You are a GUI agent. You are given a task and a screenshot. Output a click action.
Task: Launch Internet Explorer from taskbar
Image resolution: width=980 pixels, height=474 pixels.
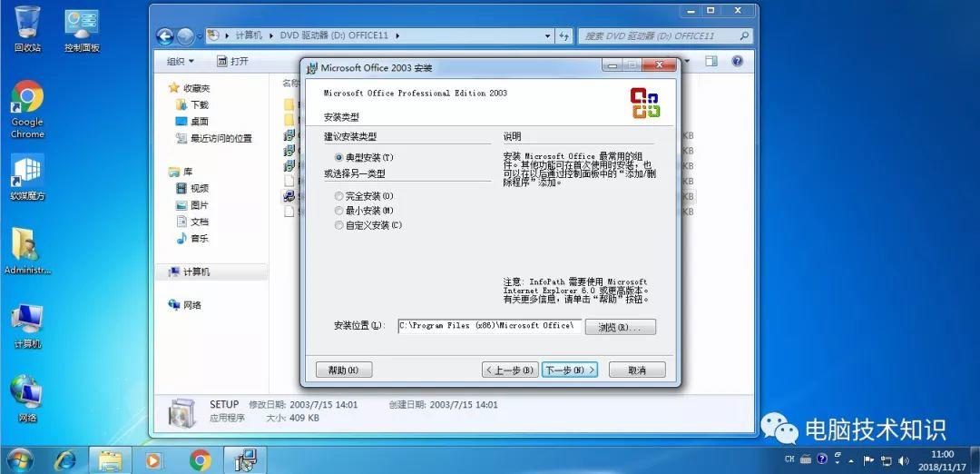point(65,461)
